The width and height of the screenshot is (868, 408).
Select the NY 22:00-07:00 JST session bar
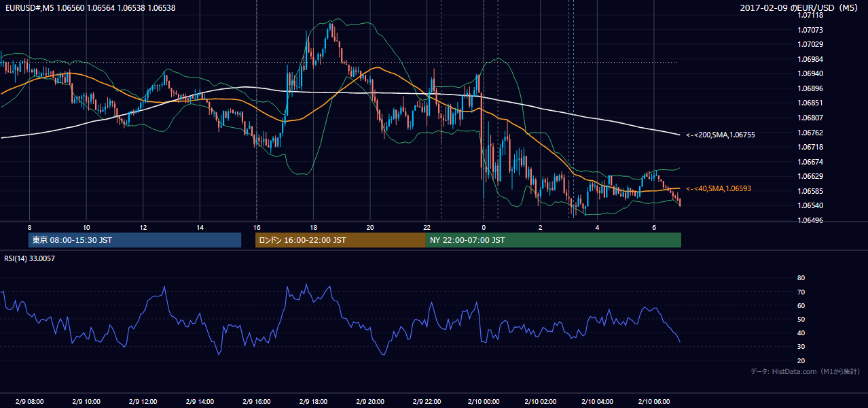tap(554, 240)
